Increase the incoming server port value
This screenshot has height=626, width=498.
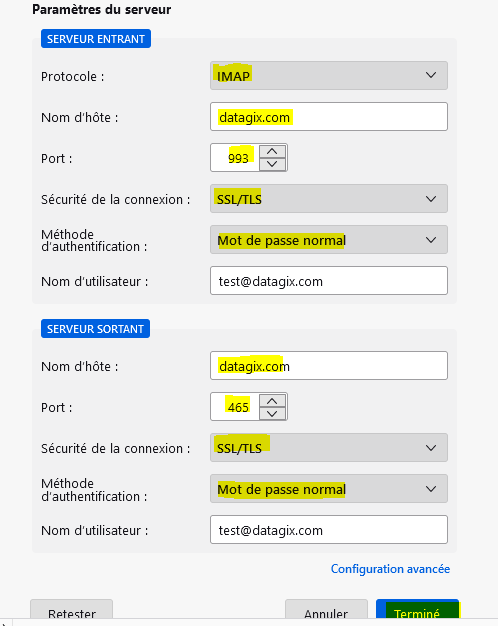[x=272, y=151]
